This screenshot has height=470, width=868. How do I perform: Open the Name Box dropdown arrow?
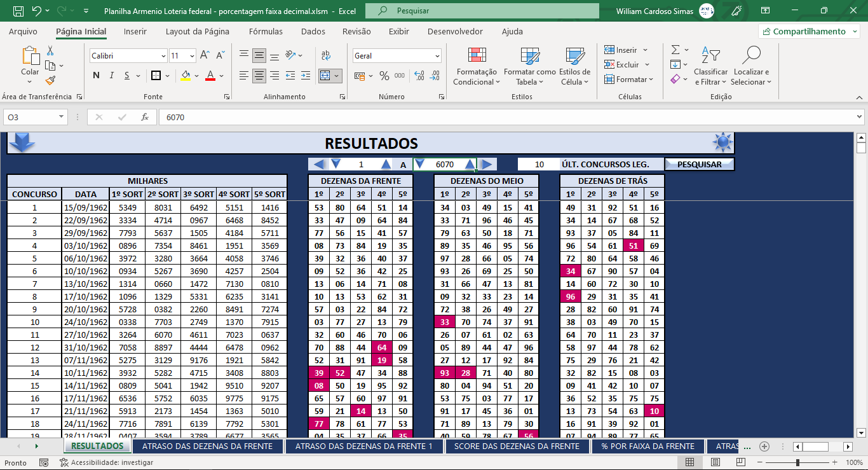point(62,117)
